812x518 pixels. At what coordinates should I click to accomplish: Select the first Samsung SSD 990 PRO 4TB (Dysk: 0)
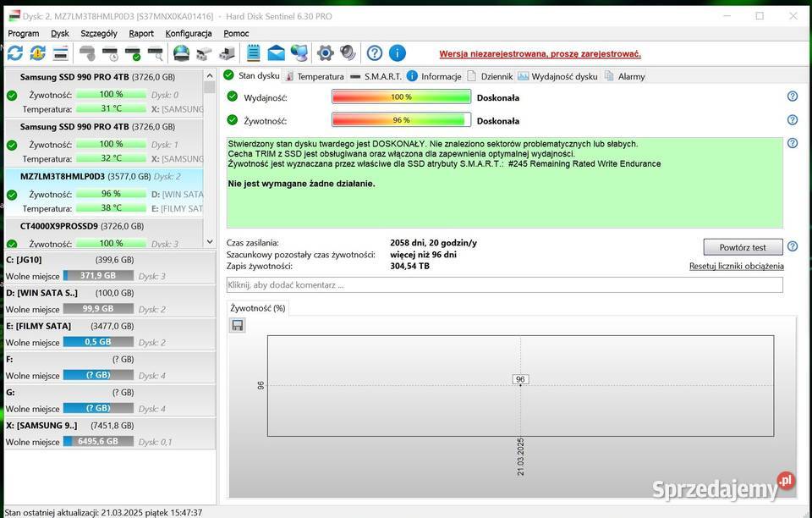click(x=104, y=93)
